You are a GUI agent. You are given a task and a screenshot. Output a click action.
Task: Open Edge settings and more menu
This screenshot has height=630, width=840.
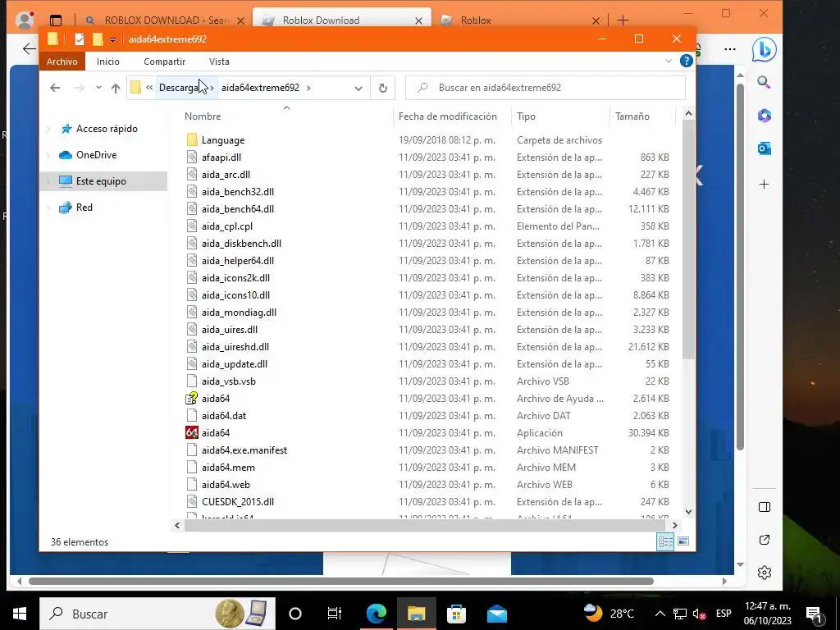coord(729,48)
